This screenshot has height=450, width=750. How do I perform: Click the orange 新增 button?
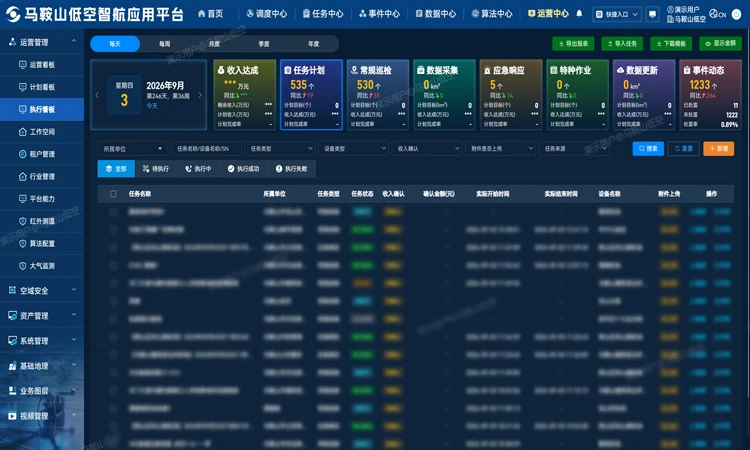click(718, 149)
